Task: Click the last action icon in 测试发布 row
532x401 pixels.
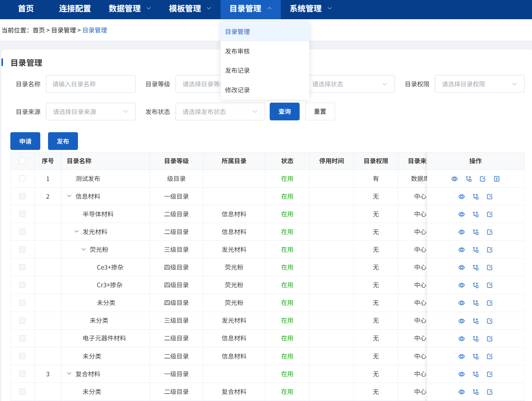Action: point(497,179)
